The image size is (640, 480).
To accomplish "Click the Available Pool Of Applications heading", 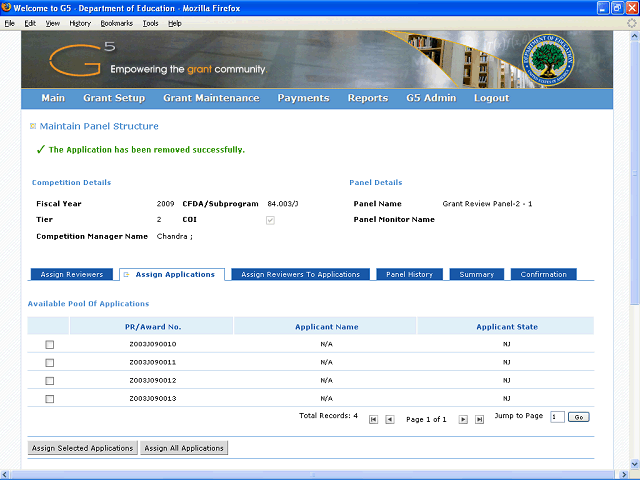I will coord(89,304).
